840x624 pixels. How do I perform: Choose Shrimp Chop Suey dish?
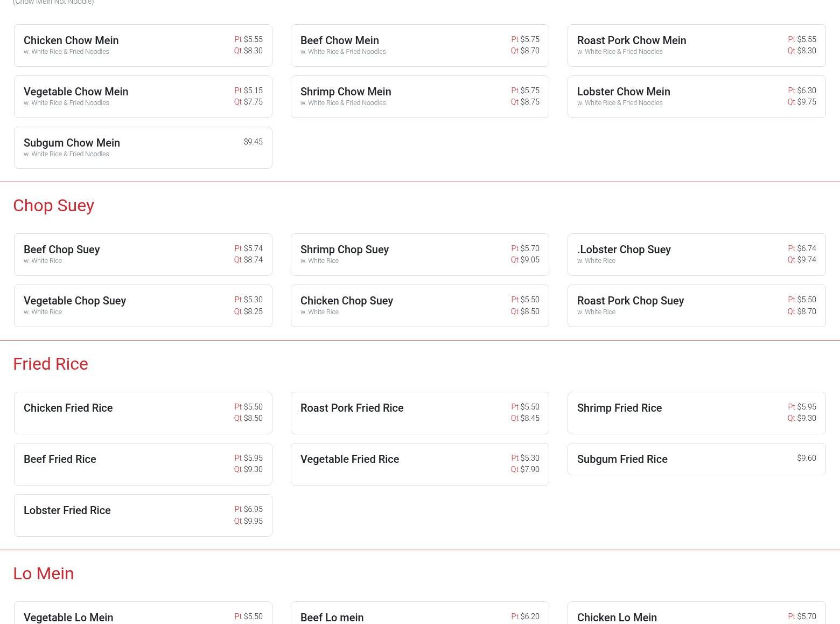coord(419,254)
